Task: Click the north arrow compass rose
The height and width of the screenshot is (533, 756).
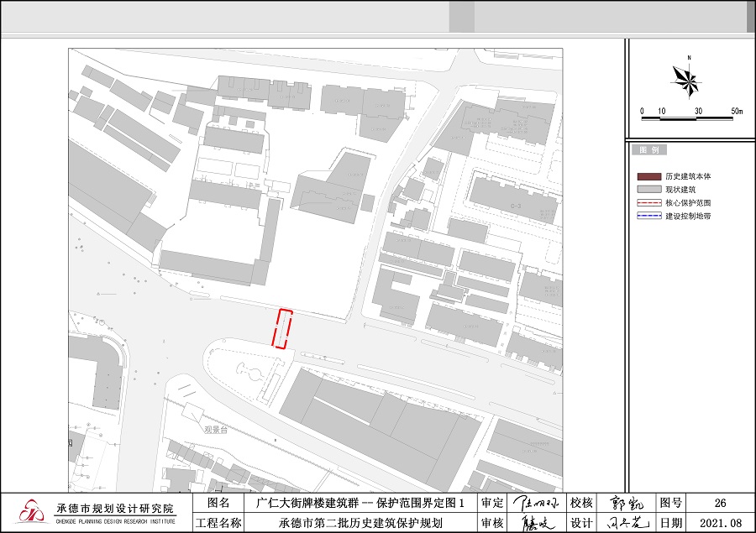Action: point(687,81)
